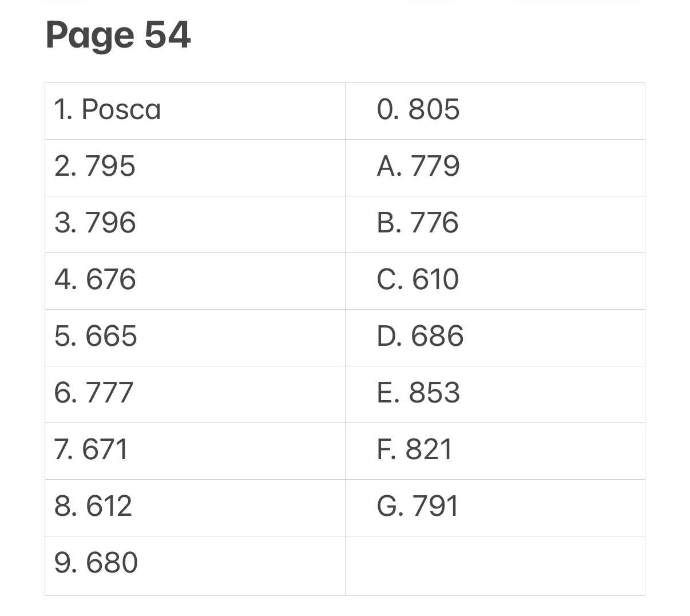Select the Page 54 heading

[118, 34]
